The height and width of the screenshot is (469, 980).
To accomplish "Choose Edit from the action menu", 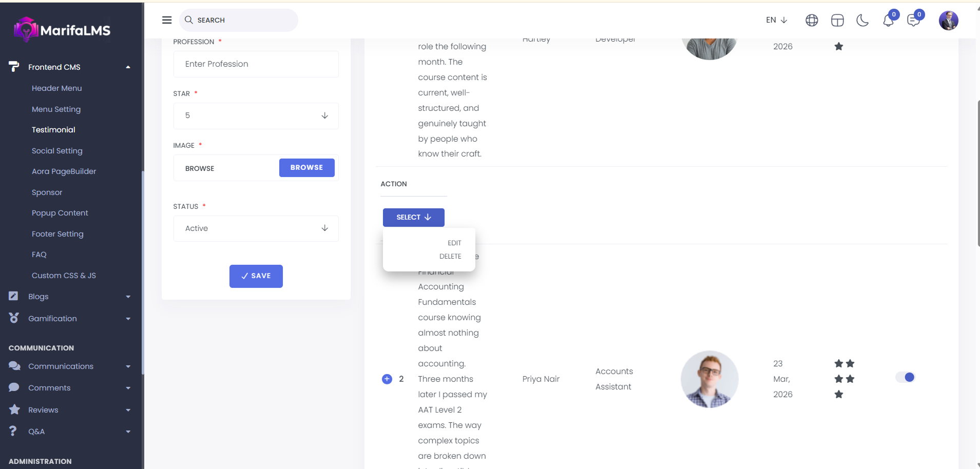I will 454,243.
